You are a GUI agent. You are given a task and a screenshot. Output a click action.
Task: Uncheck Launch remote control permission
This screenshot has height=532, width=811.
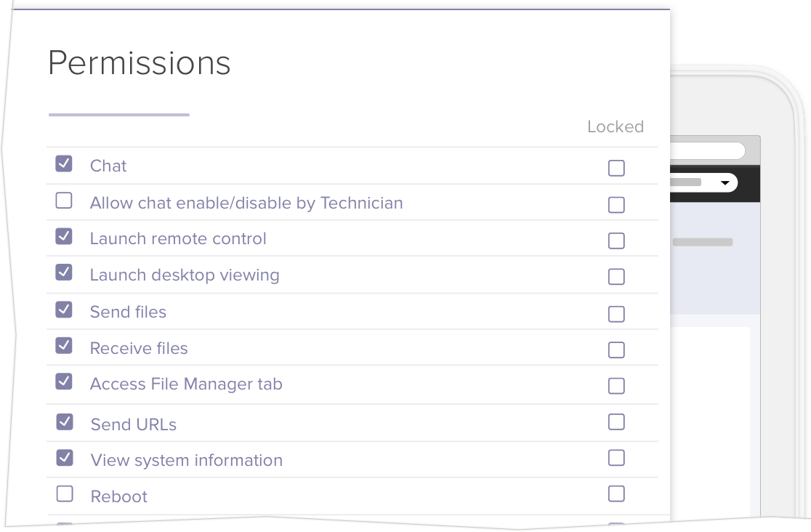point(64,236)
